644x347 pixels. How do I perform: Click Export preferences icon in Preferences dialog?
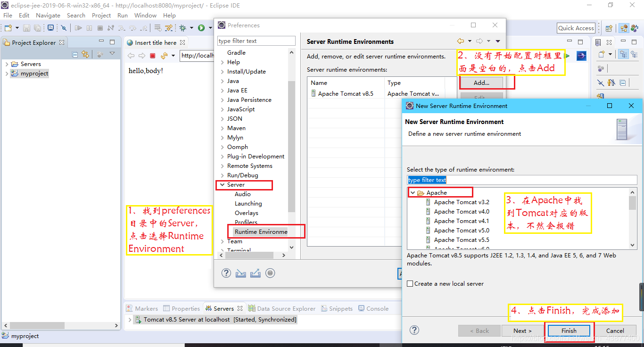256,273
